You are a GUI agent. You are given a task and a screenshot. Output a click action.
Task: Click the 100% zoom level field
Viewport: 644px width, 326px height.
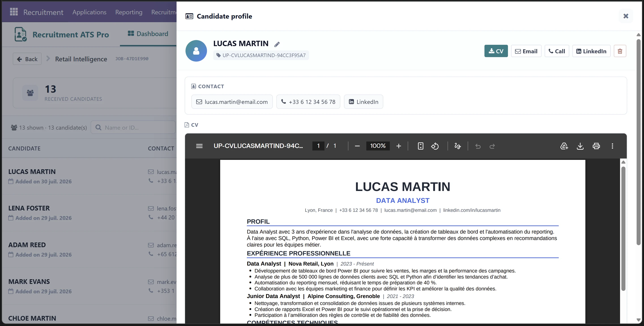(x=378, y=146)
